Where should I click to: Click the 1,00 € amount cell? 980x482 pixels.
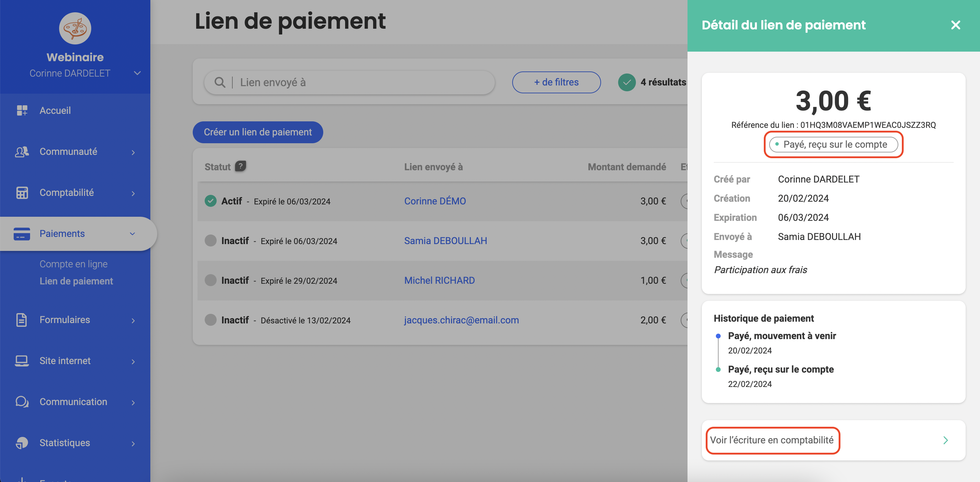(653, 280)
